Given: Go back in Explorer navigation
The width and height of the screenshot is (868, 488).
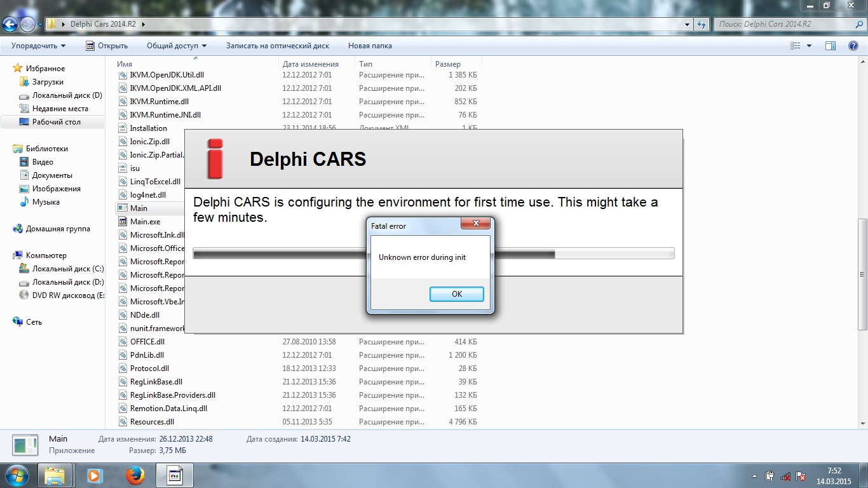Looking at the screenshot, I should click(10, 25).
